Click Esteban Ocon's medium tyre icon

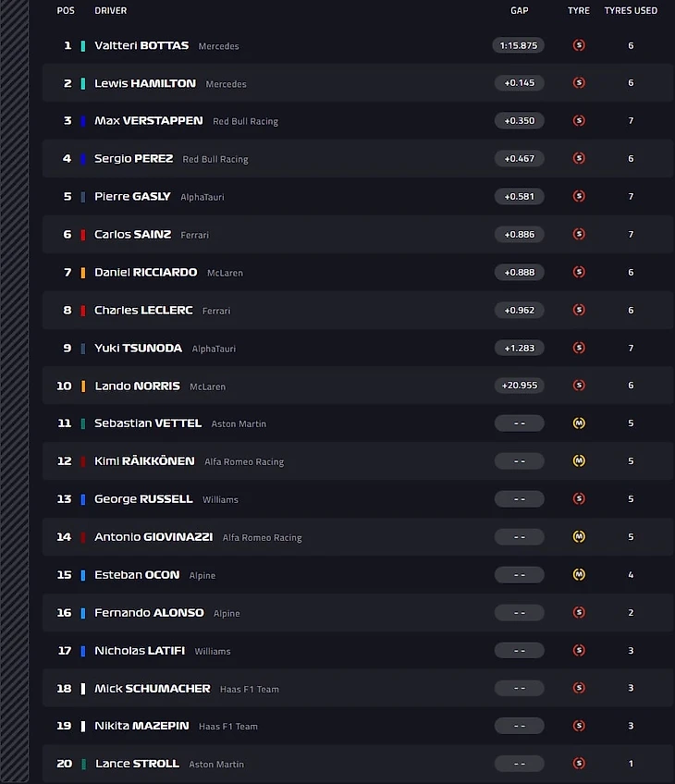tap(579, 575)
